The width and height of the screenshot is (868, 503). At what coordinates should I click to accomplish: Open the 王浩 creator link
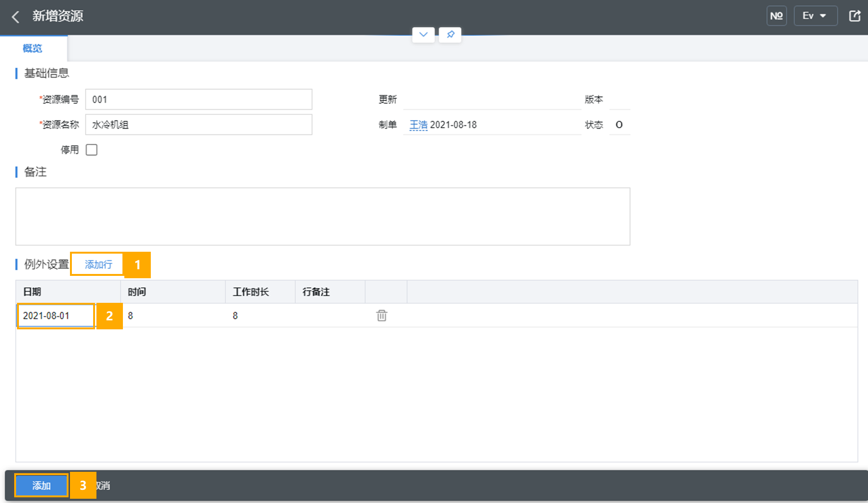pyautogui.click(x=418, y=125)
